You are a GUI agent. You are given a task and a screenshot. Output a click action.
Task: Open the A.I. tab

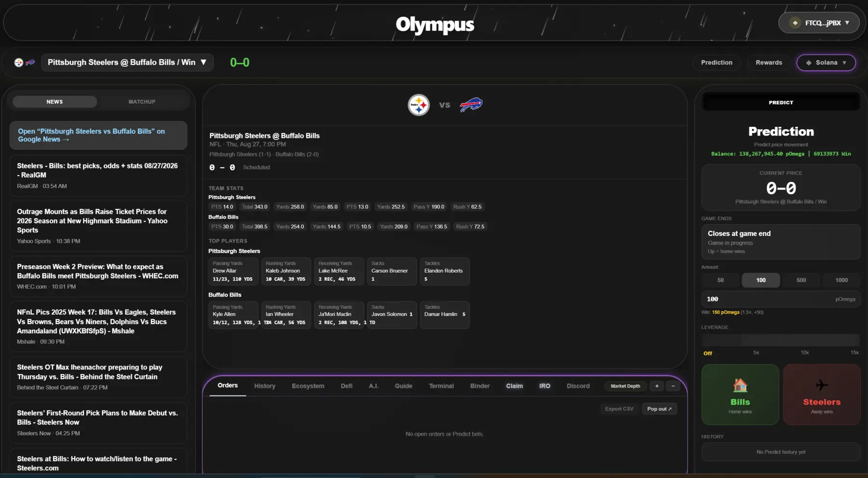374,386
